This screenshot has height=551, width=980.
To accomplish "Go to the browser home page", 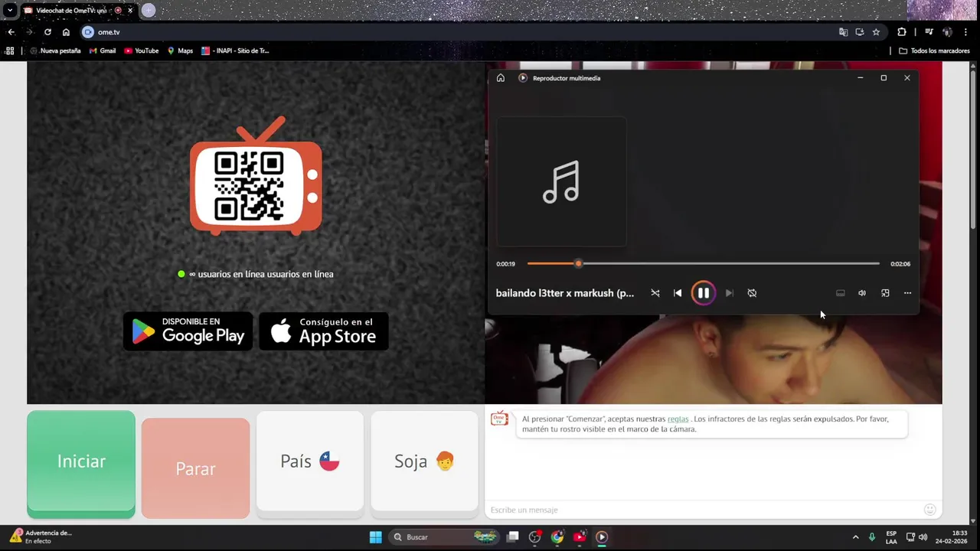I will (x=66, y=32).
